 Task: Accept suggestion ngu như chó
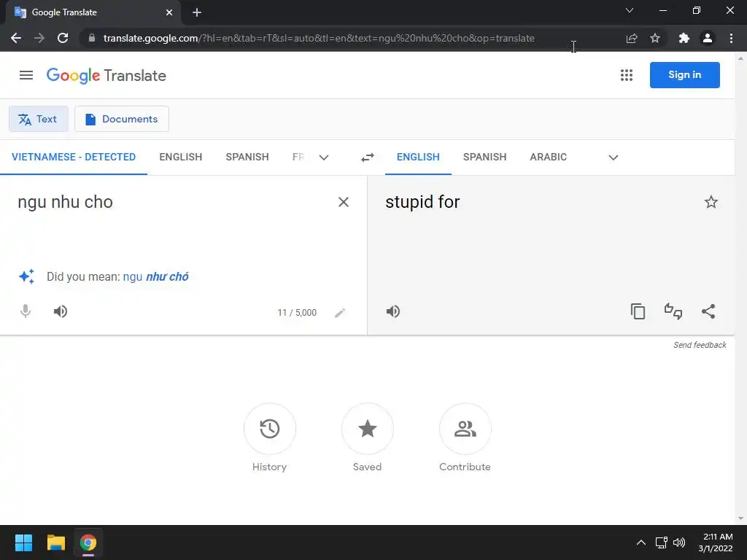pos(156,276)
